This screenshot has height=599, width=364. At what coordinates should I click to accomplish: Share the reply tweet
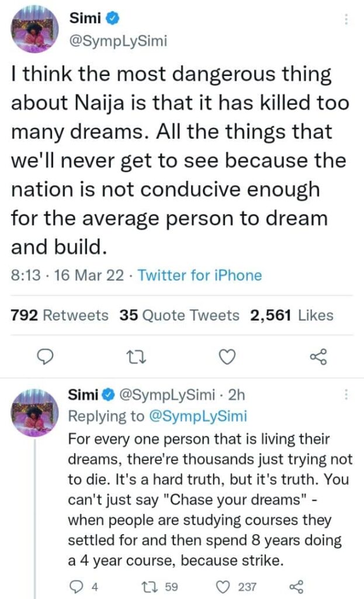point(296,586)
